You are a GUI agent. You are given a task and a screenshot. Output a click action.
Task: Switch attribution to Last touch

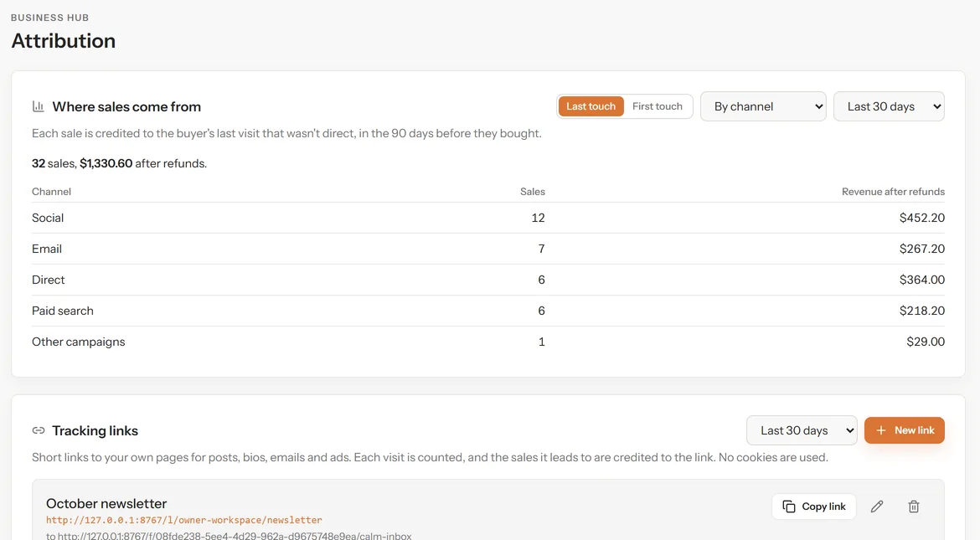591,106
